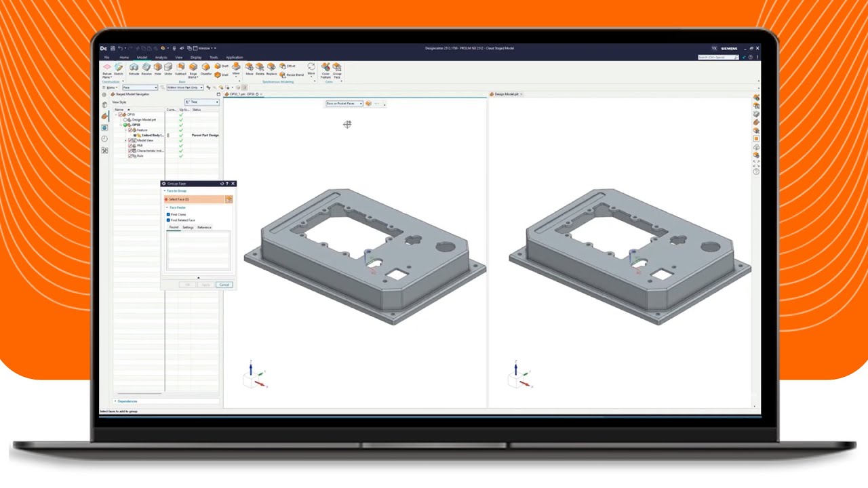Open the Within Work Part Only dropdown
The width and height of the screenshot is (868, 488).
tap(184, 87)
